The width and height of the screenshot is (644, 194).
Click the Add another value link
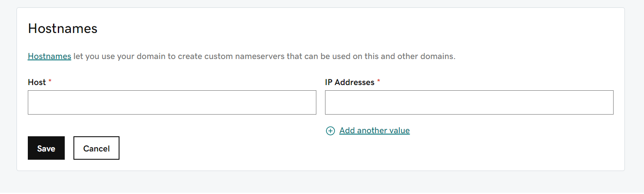click(x=374, y=131)
